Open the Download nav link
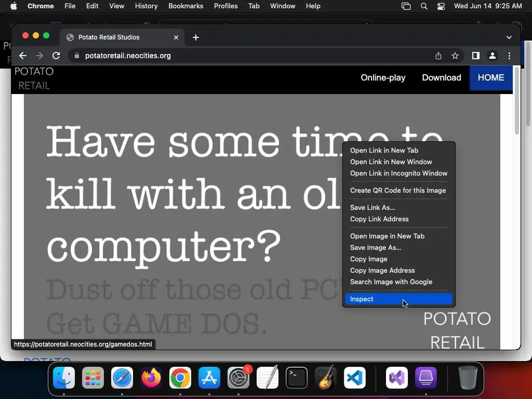 pos(442,78)
